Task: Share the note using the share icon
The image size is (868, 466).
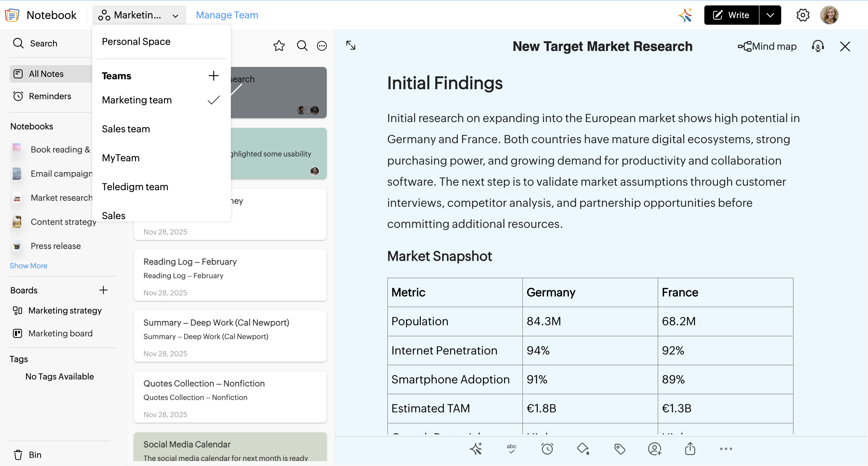Action: tap(690, 448)
